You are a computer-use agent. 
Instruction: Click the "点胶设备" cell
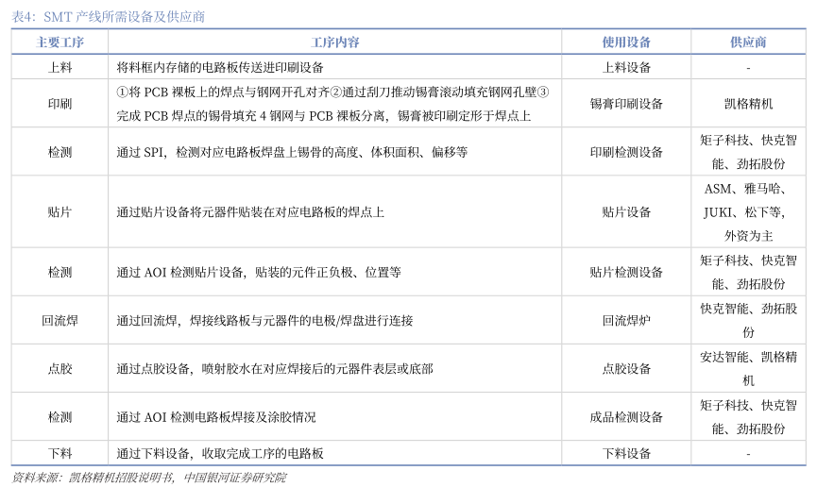626,369
